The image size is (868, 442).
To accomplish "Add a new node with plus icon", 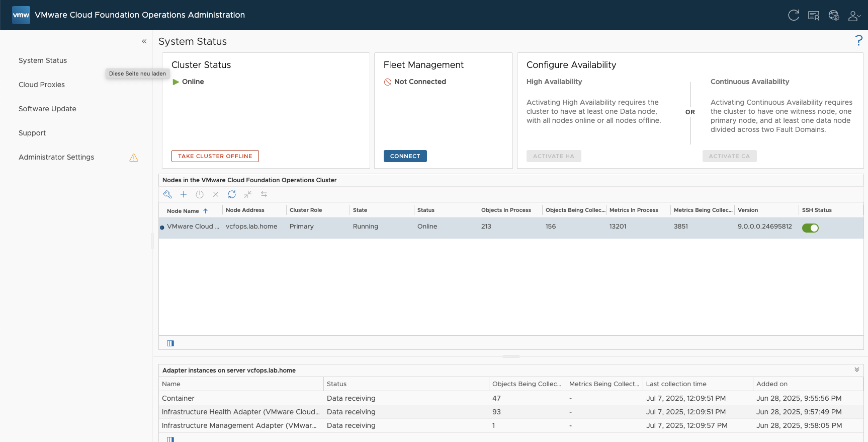I will click(x=184, y=194).
